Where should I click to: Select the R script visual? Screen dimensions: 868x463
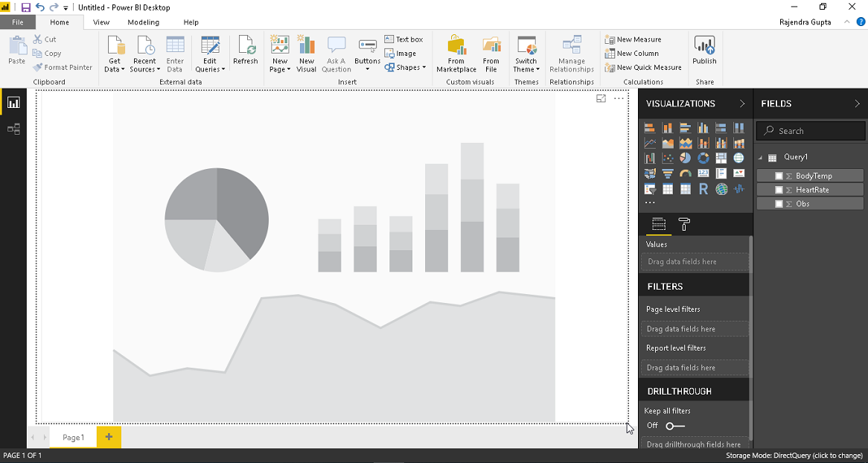(x=703, y=189)
